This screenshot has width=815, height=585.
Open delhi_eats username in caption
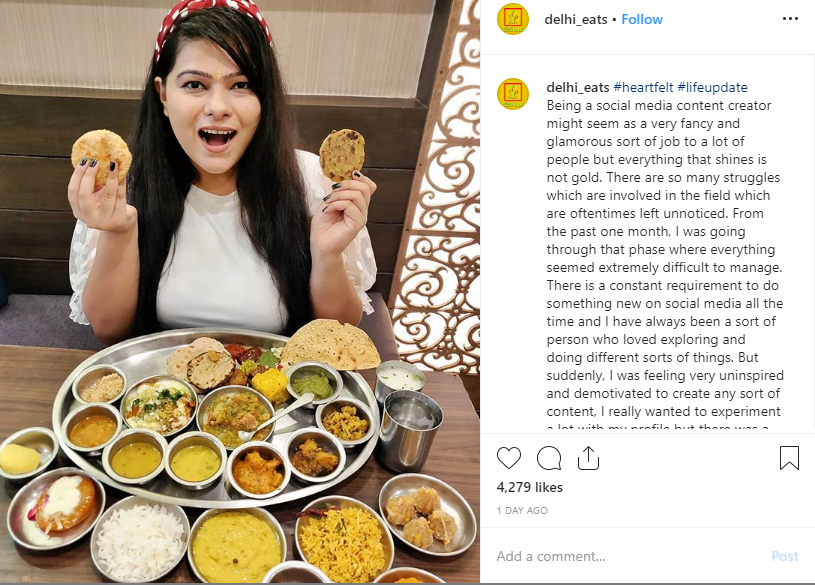coord(577,87)
